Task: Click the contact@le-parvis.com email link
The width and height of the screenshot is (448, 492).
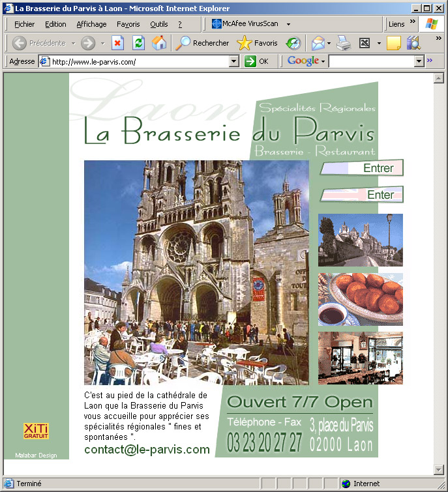Action: (147, 450)
